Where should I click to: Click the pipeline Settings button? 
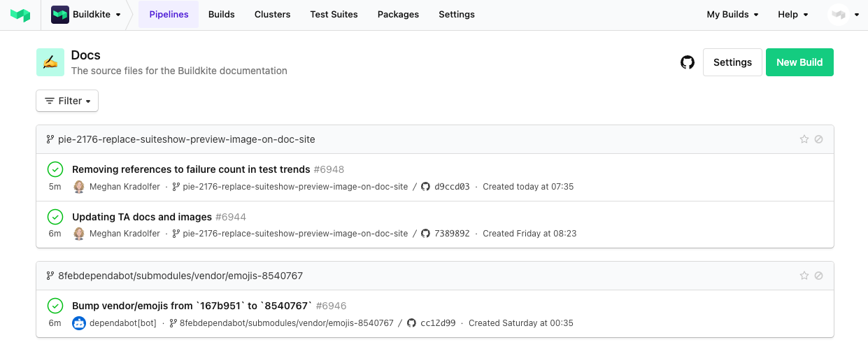tap(732, 62)
